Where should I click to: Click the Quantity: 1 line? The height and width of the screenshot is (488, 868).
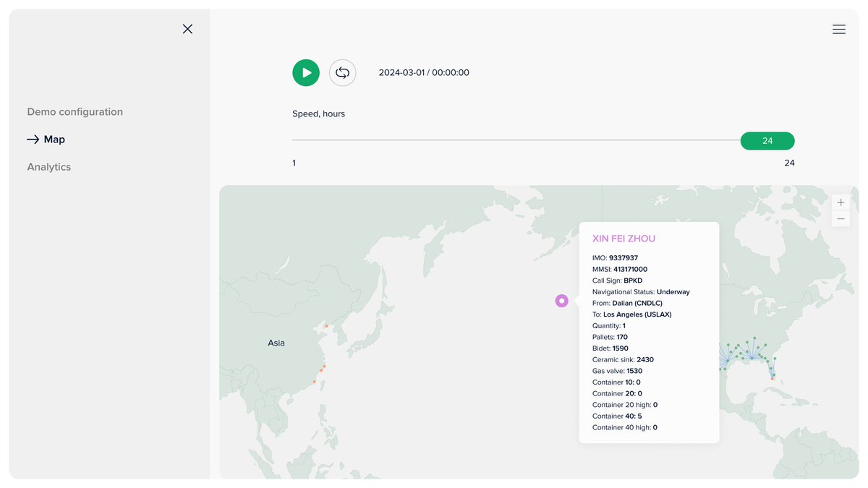[x=609, y=326]
